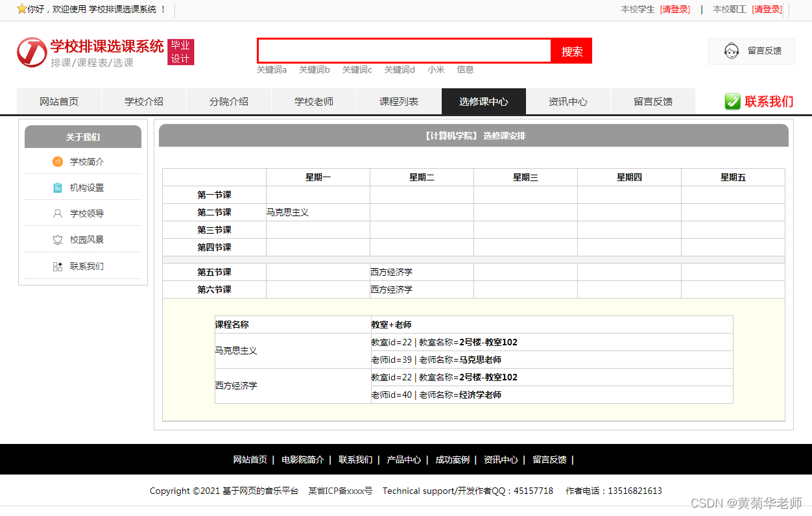This screenshot has height=516, width=812.
Task: Click the 资讯中心 link in the footer
Action: (500, 460)
